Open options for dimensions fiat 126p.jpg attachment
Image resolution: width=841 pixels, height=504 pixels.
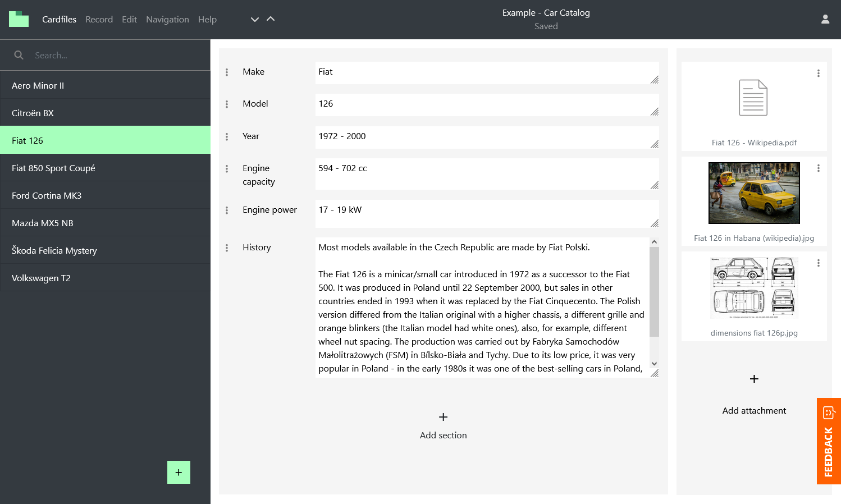(818, 263)
